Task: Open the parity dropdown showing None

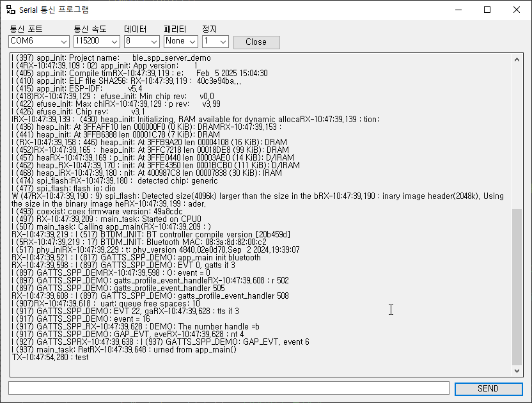Action: click(181, 42)
